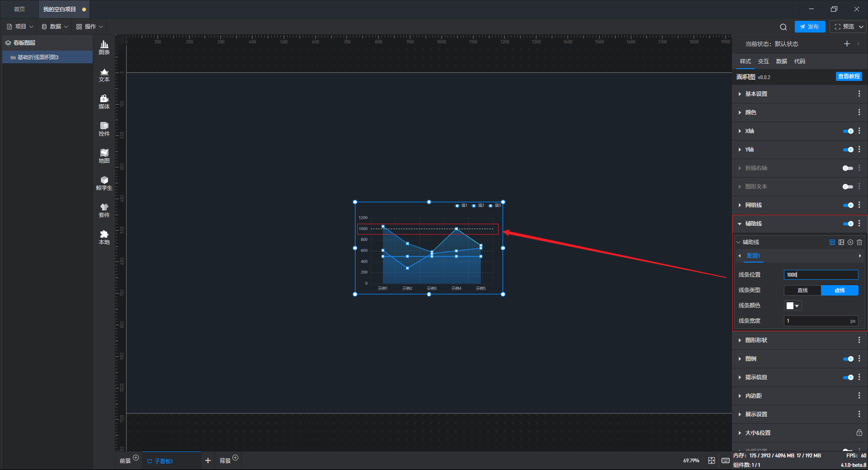Open the 项目 menu
Screen dimensions: 868x470
pyautogui.click(x=20, y=27)
